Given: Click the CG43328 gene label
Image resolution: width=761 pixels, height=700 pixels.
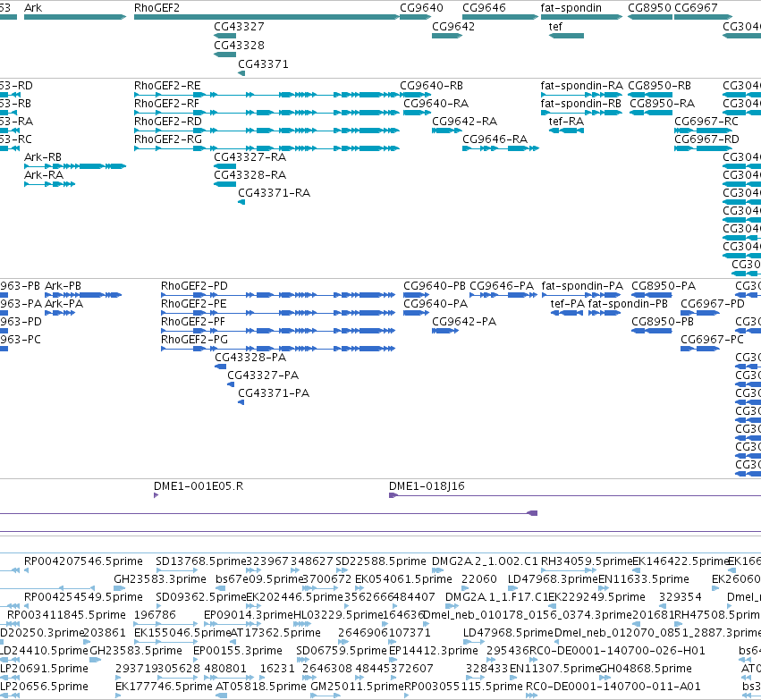Looking at the screenshot, I should pyautogui.click(x=240, y=45).
